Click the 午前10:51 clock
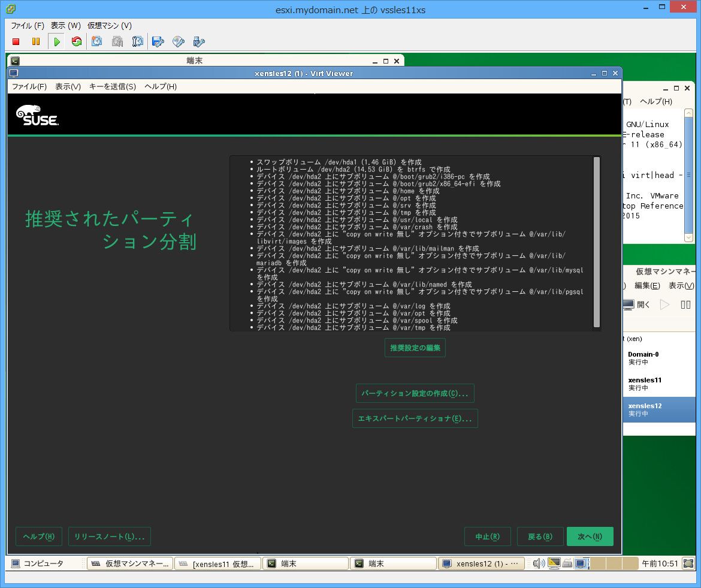This screenshot has height=588, width=701. click(x=660, y=563)
